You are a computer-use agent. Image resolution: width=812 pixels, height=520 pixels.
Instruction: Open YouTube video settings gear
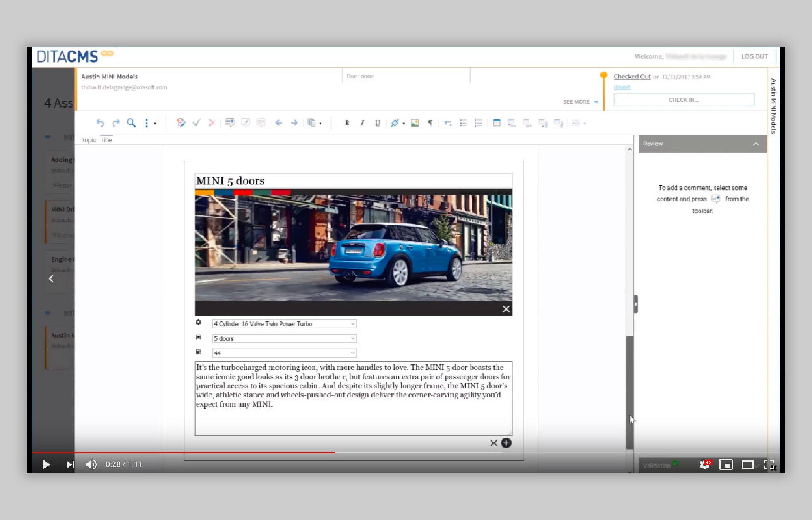point(705,464)
